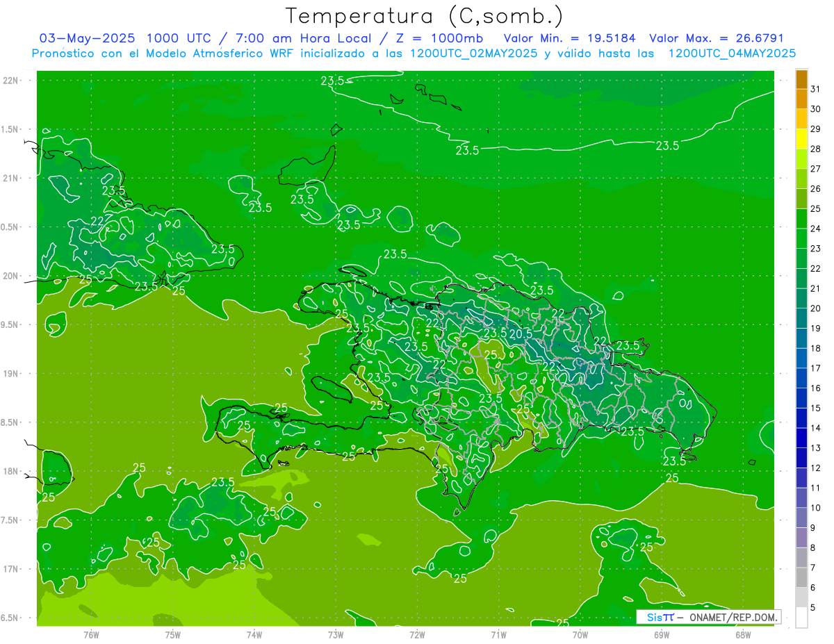Click the "74W" longitude axis label
Image resolution: width=834 pixels, height=644 pixels.
pyautogui.click(x=254, y=635)
